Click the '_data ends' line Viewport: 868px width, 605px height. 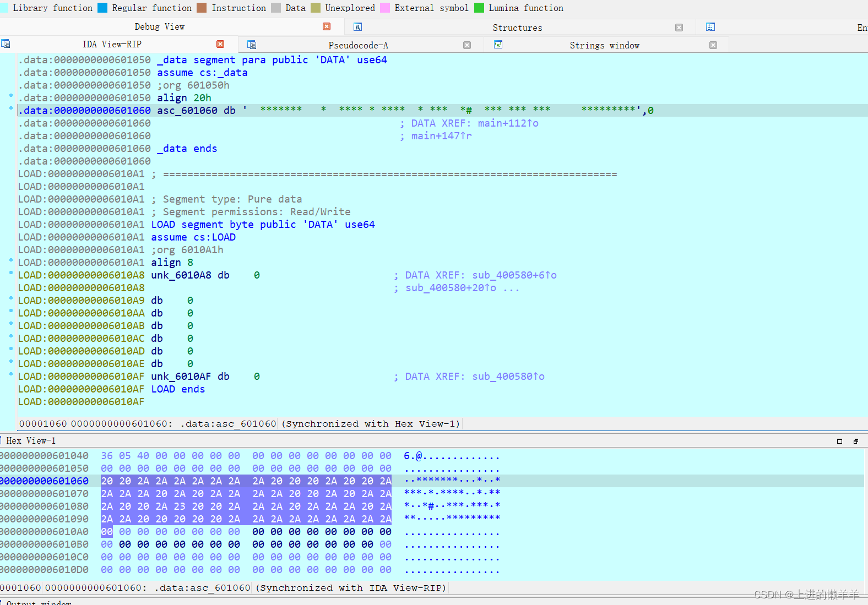pyautogui.click(x=187, y=149)
